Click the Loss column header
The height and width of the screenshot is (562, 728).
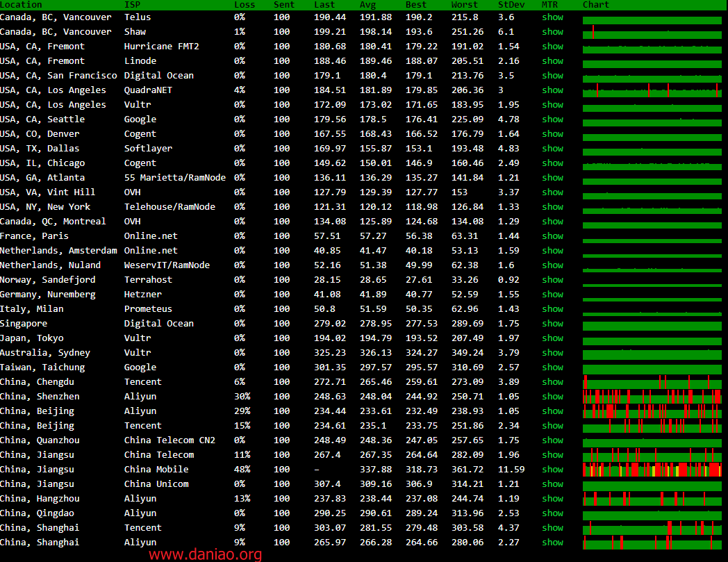click(x=245, y=5)
